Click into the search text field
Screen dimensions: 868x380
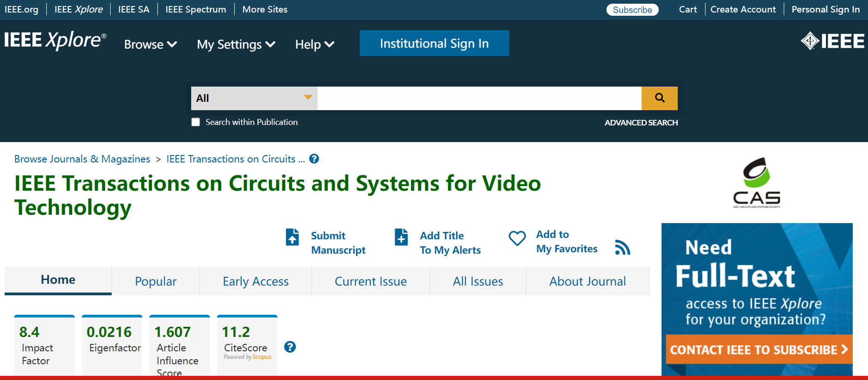[x=480, y=98]
